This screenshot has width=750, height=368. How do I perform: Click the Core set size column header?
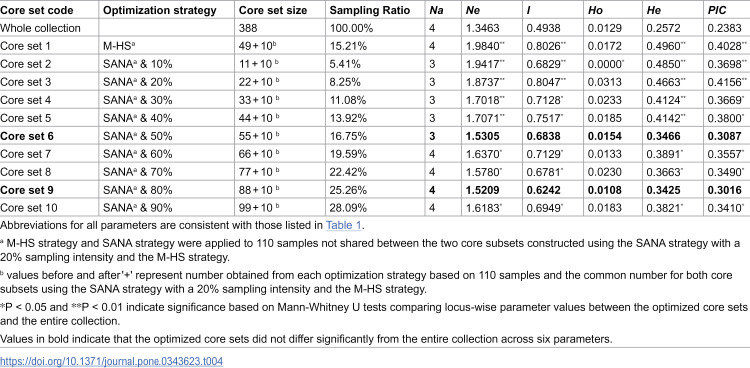[x=269, y=10]
